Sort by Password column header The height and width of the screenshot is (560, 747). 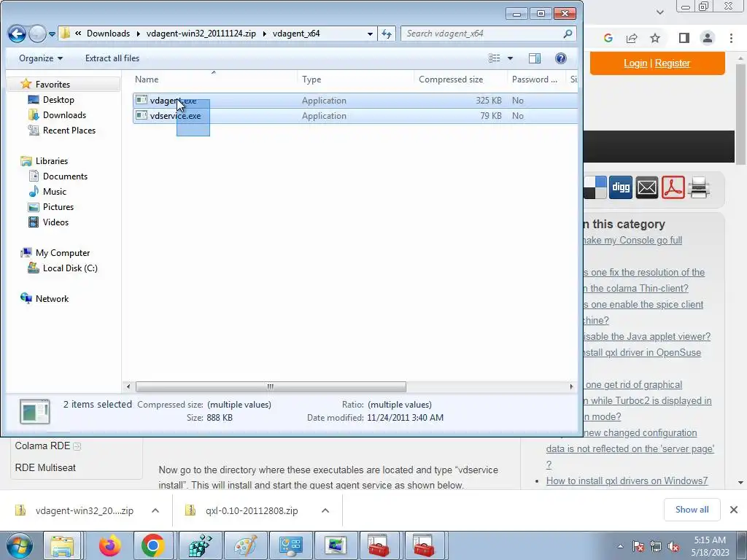point(536,79)
